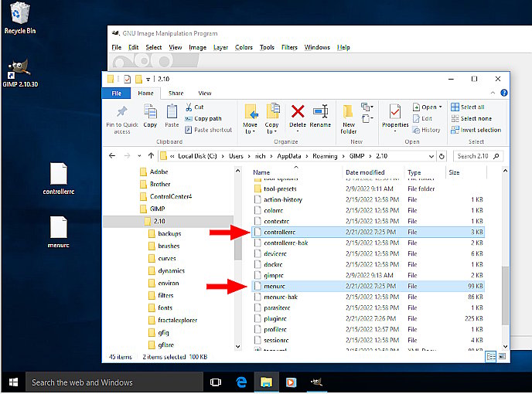Click the Pin to Quick access icon
The image size is (532, 394).
122,112
